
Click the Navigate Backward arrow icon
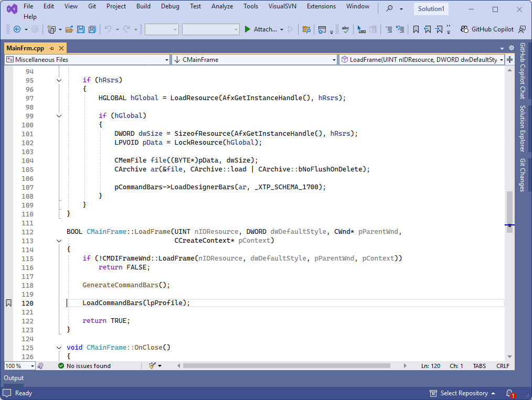tap(17, 29)
